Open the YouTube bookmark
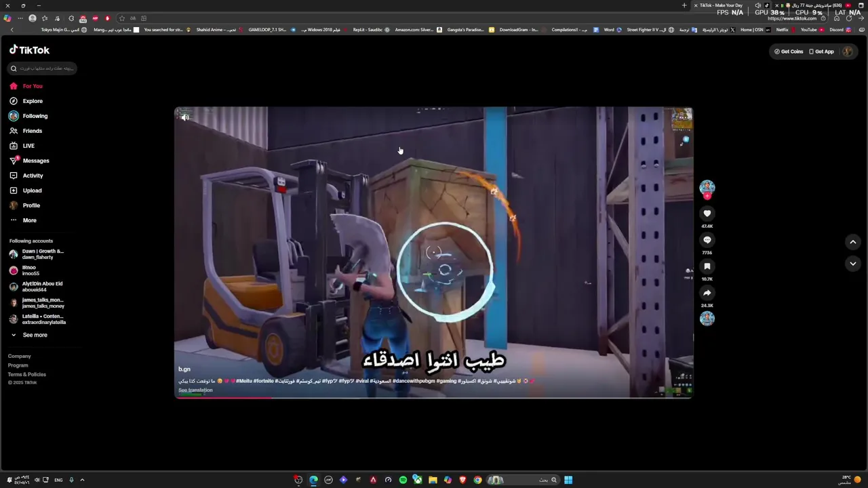This screenshot has height=488, width=868. point(812,30)
